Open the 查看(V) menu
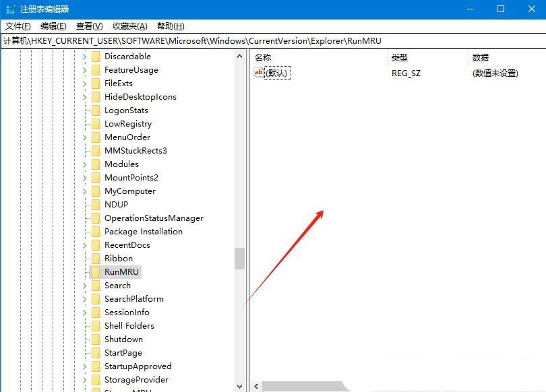This screenshot has width=546, height=392. [x=89, y=26]
